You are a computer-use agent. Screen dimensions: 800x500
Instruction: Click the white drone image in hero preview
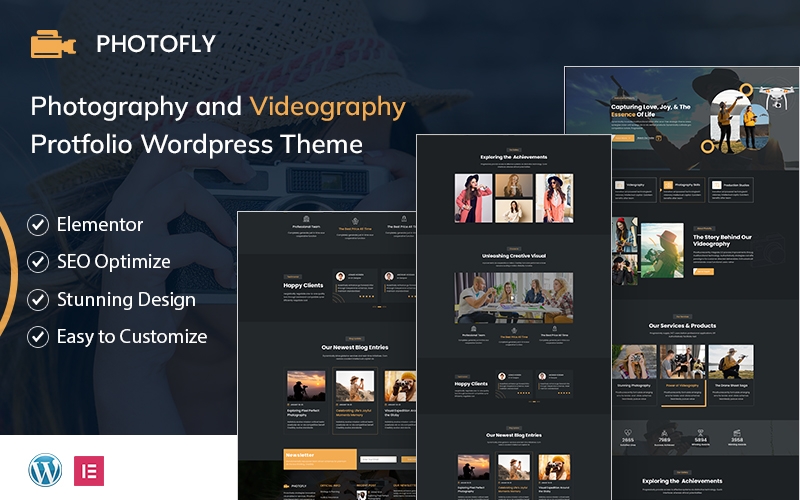point(776,96)
